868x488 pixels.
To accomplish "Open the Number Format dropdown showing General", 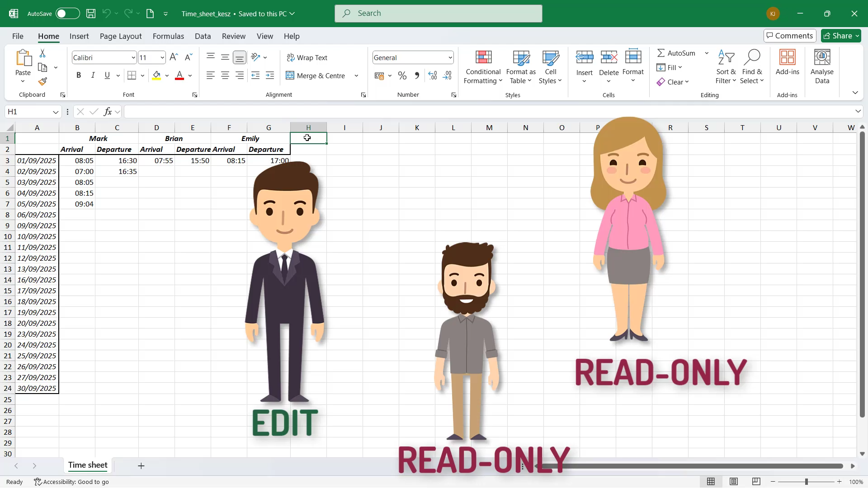I will (x=413, y=57).
